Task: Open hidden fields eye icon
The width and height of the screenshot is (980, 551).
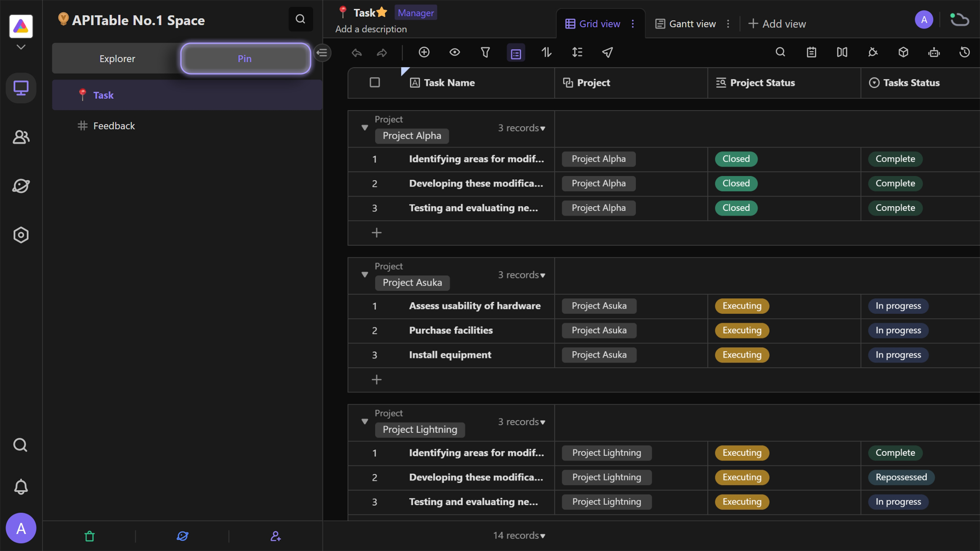Action: point(455,52)
